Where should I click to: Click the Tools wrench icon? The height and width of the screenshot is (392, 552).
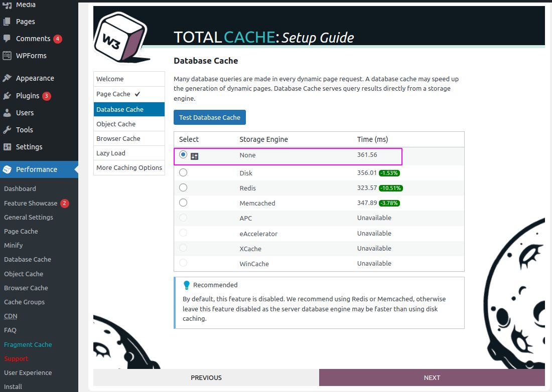[x=7, y=130]
